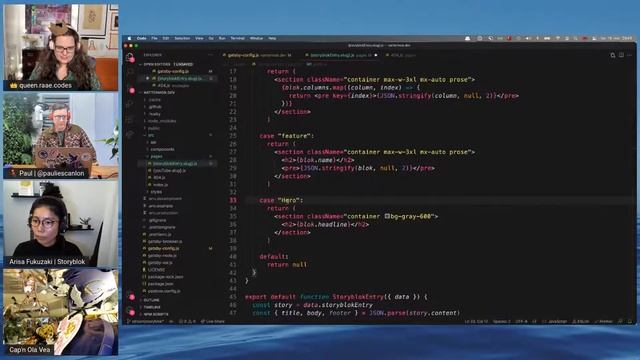Click Prettier in the status bar
The height and width of the screenshot is (360, 640).
pos(604,322)
